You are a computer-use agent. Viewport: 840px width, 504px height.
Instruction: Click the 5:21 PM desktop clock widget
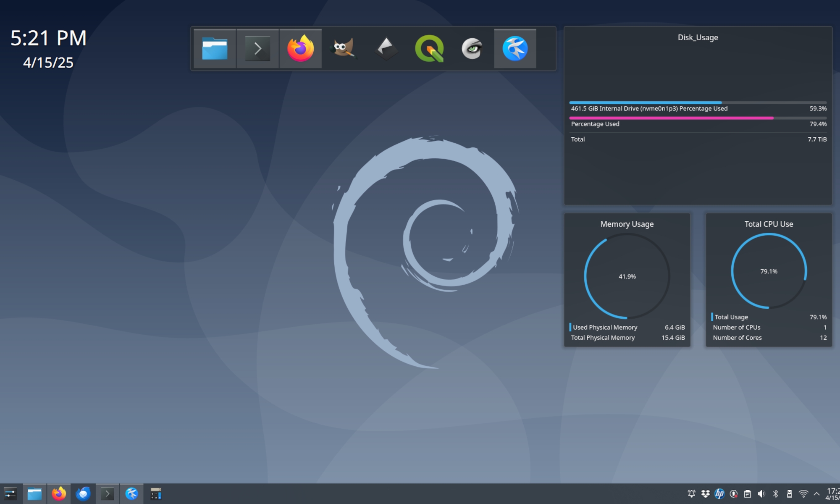coord(48,38)
